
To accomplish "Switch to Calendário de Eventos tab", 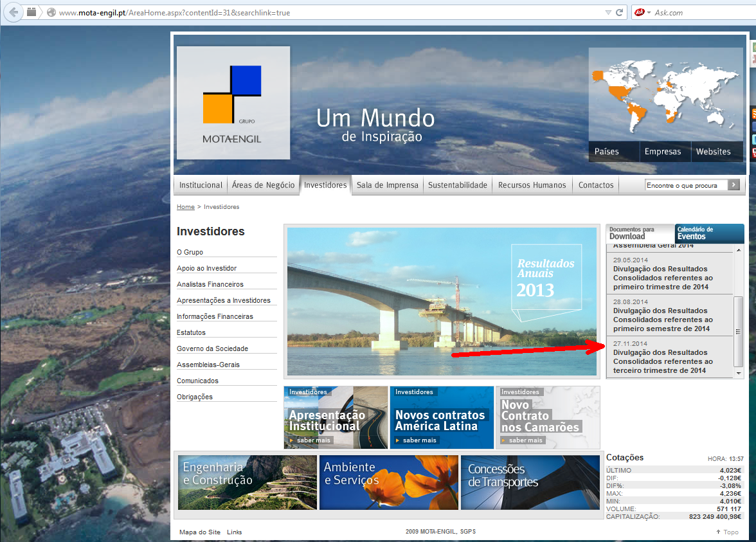I will click(x=709, y=233).
